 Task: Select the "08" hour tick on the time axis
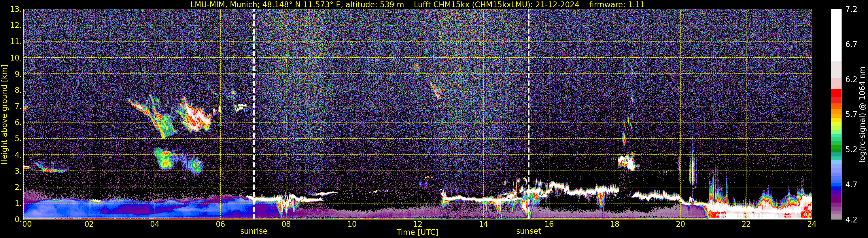click(x=286, y=224)
